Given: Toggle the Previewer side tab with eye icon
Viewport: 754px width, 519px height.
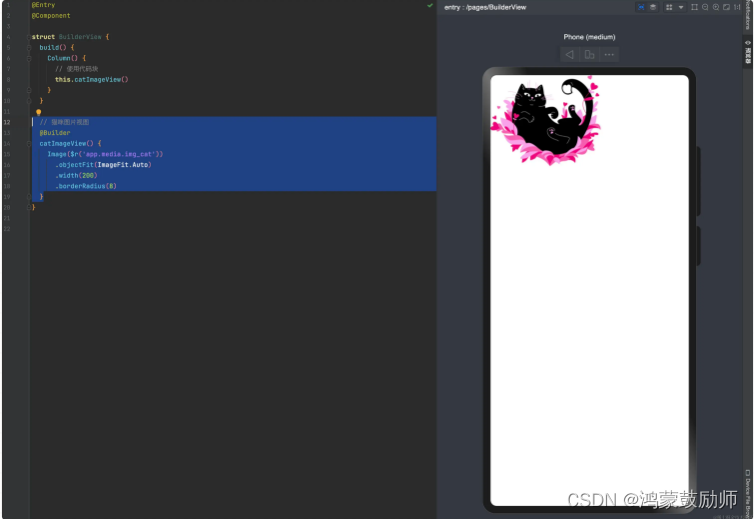Looking at the screenshot, I should coord(748,52).
